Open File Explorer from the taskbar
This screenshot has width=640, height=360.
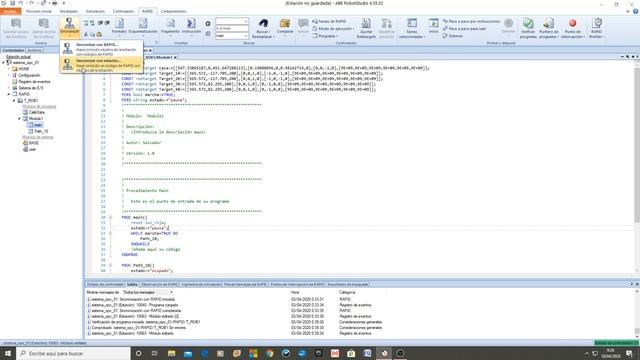coord(171,353)
